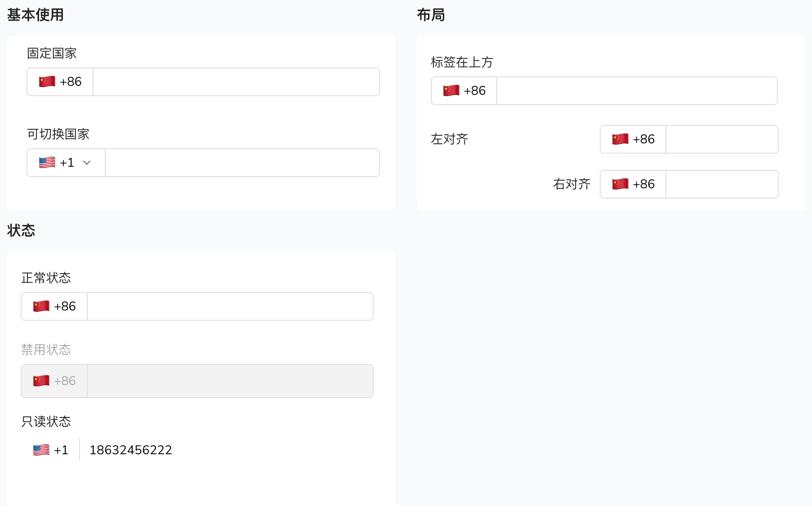
Task: Click the China flag in 标签在上方 field
Action: click(451, 90)
